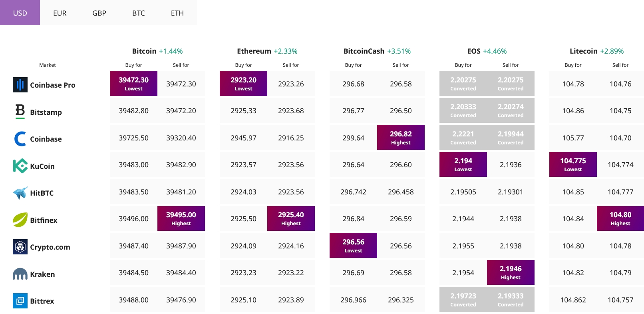
Task: Click the Coinbase Pro exchange logo
Action: click(x=20, y=85)
